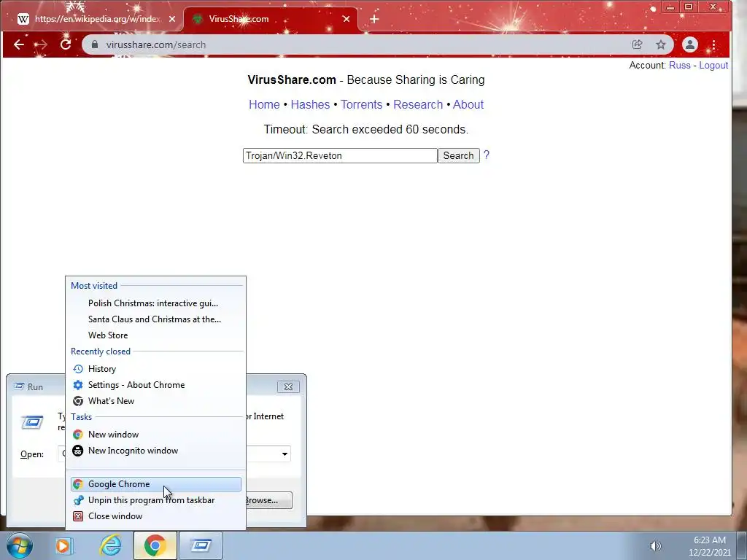Click the question mark help link

point(486,155)
